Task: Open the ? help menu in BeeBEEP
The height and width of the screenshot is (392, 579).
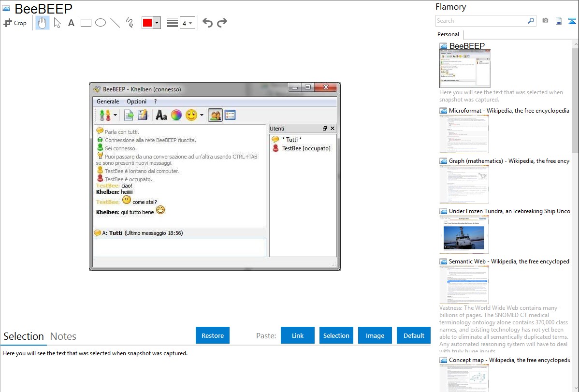Action: pyautogui.click(x=155, y=101)
